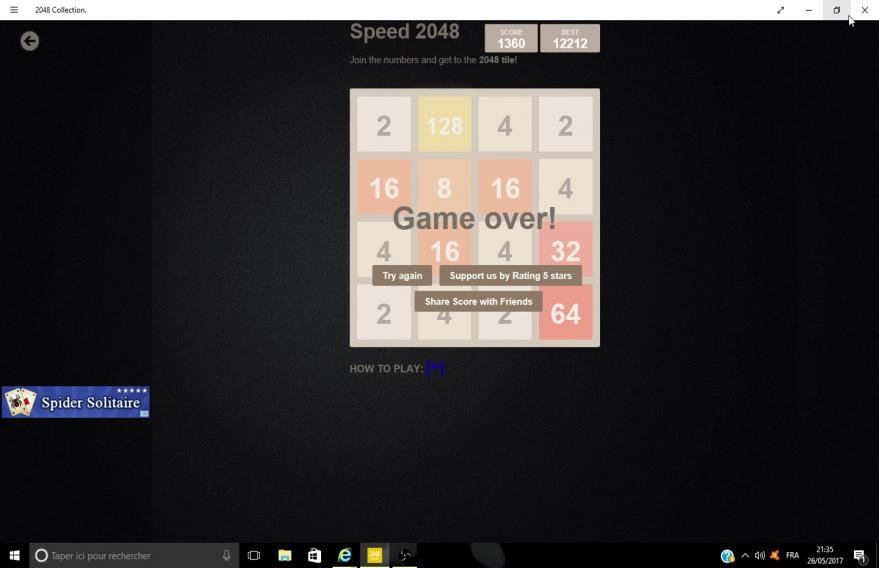Open Windows Store from taskbar
879x568 pixels.
coord(314,555)
